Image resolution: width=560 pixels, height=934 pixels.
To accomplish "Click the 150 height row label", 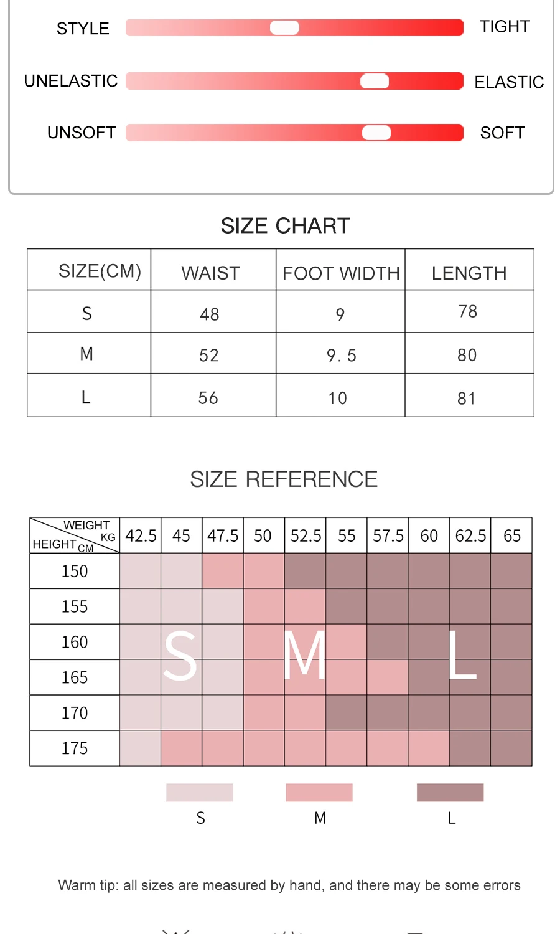I will (75, 571).
